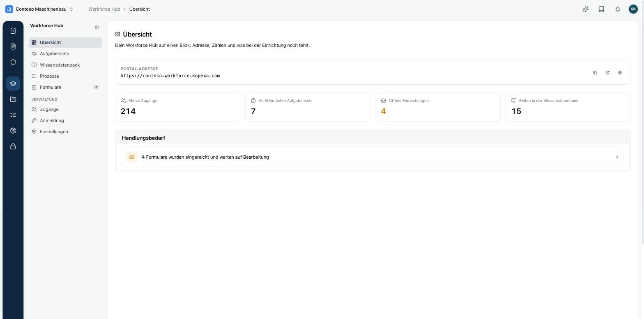Navigate to Prozesse in the sidebar
The image size is (644, 319).
65,76
